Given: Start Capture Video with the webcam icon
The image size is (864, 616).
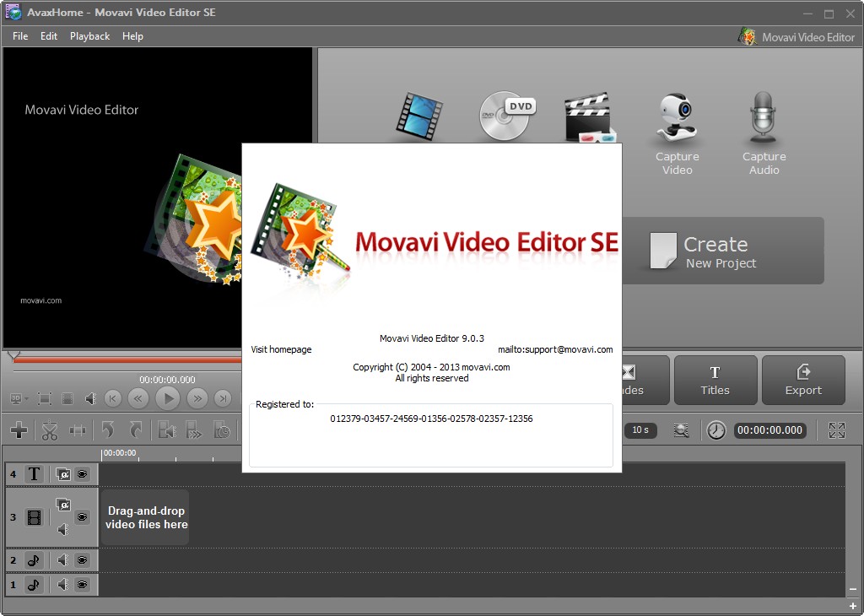Looking at the screenshot, I should click(678, 134).
